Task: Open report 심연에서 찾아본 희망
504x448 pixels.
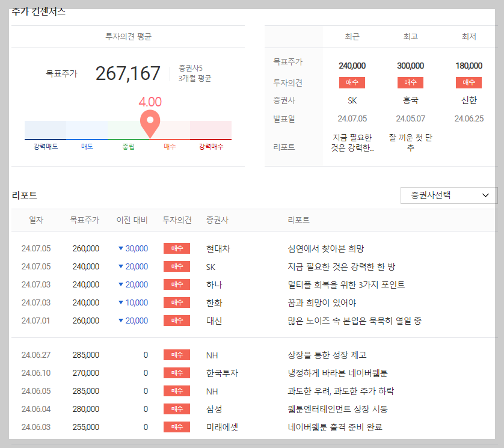Action: pos(325,248)
